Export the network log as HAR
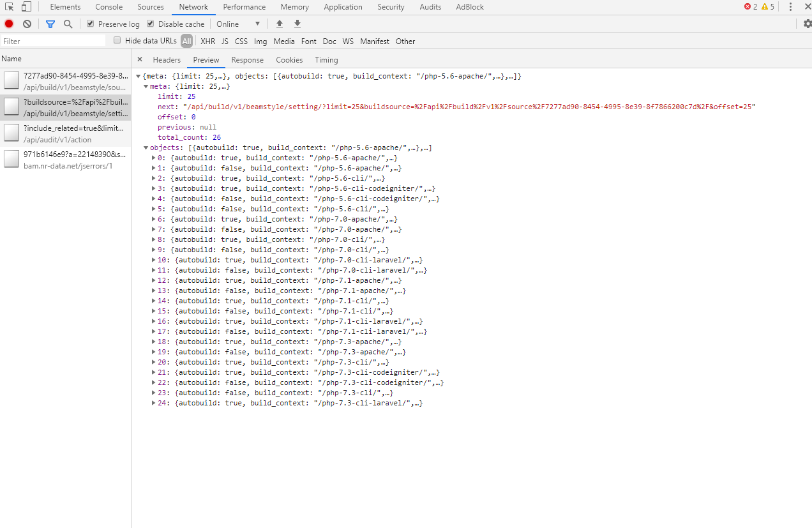Image resolution: width=812 pixels, height=528 pixels. [x=297, y=23]
